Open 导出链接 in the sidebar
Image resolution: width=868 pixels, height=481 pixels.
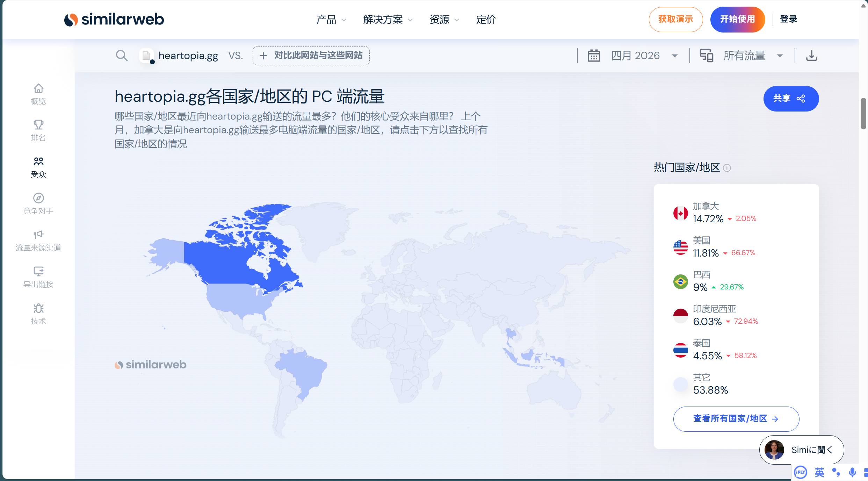[x=38, y=278]
